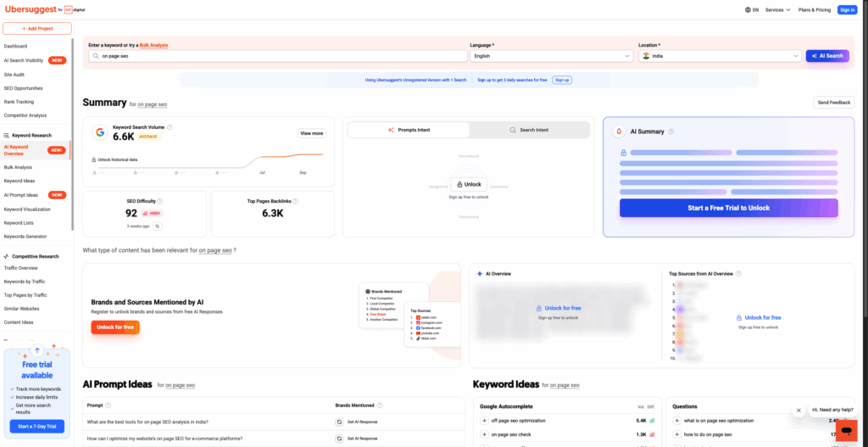Open the Language dropdown showing English
This screenshot has height=447, width=868.
(551, 56)
